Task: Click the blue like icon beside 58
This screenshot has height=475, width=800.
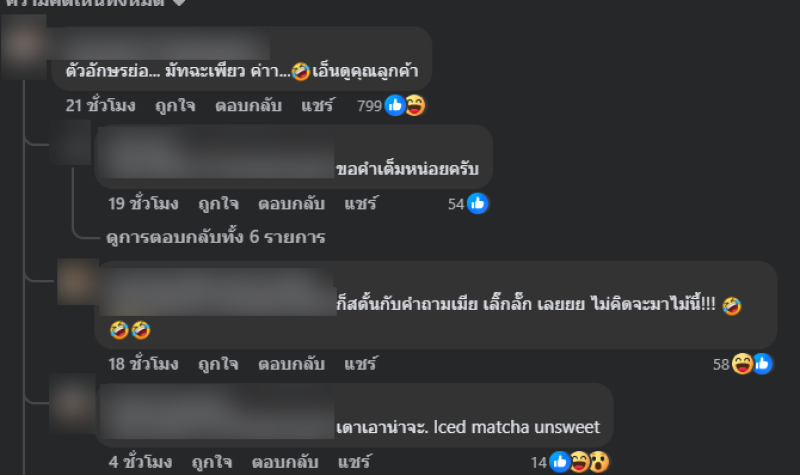Action: 762,364
